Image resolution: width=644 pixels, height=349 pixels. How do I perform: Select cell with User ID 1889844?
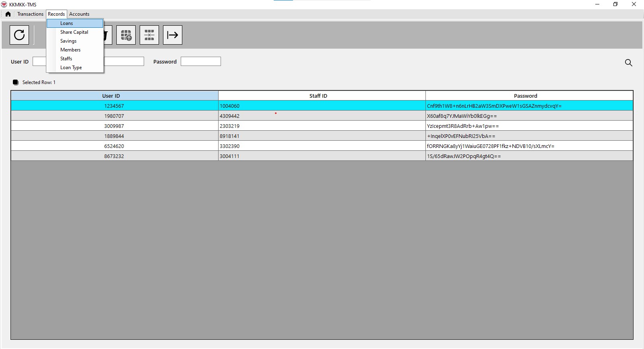pyautogui.click(x=115, y=136)
